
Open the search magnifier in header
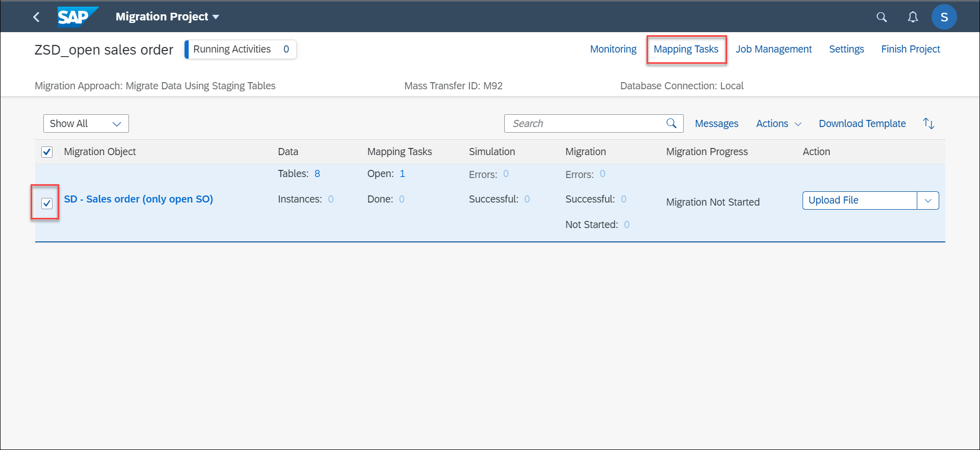tap(882, 17)
